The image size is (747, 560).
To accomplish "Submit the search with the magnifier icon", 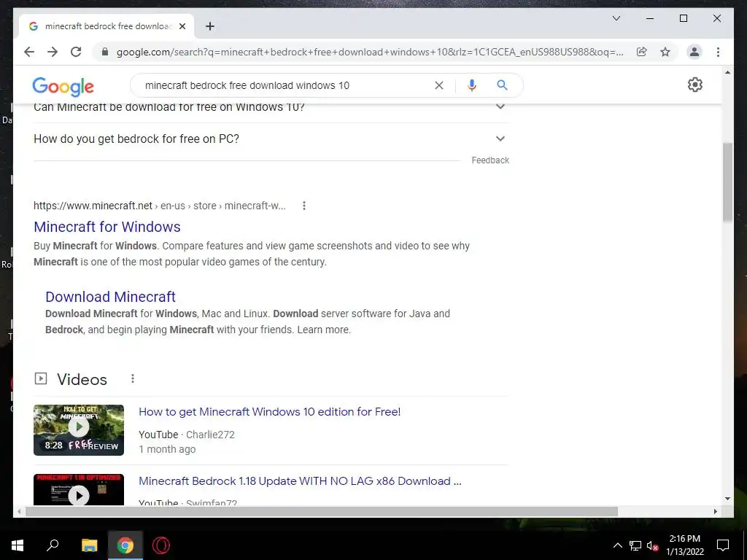I will tap(502, 85).
